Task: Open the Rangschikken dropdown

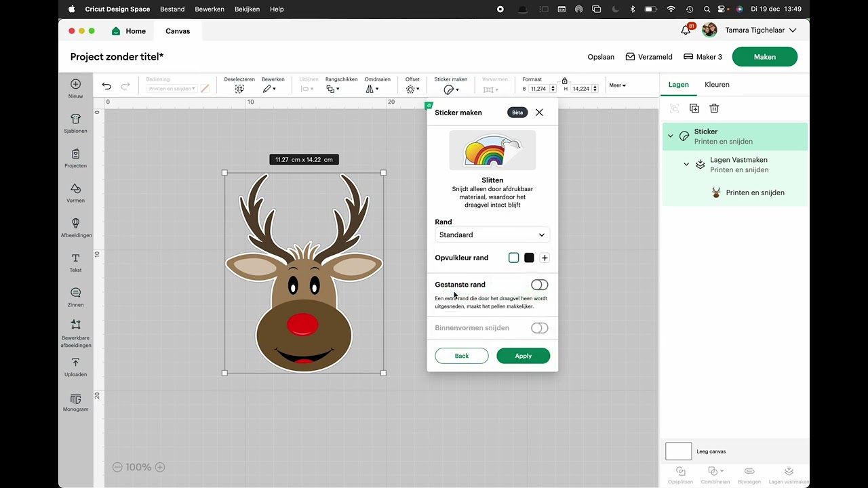Action: 332,89
